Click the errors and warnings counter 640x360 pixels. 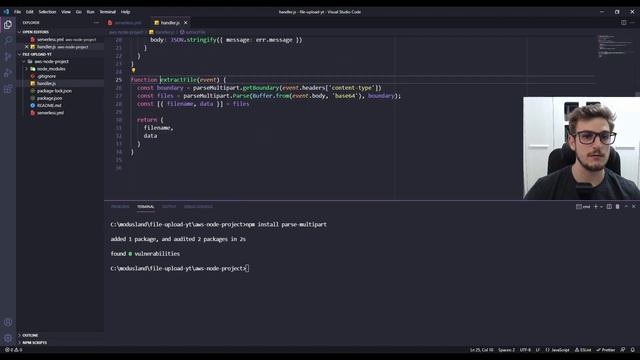(x=13, y=350)
